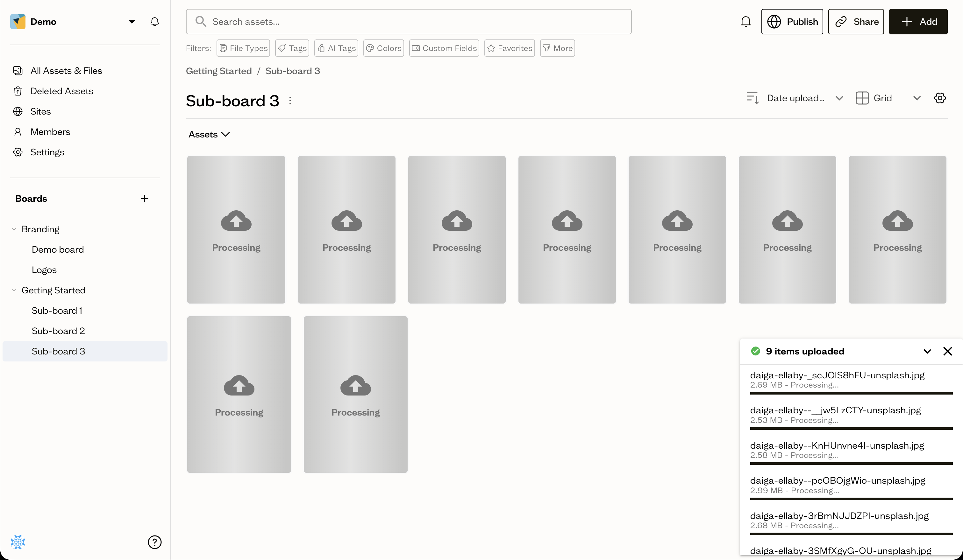Click the sort order icon
This screenshot has height=560, width=963.
tap(753, 98)
